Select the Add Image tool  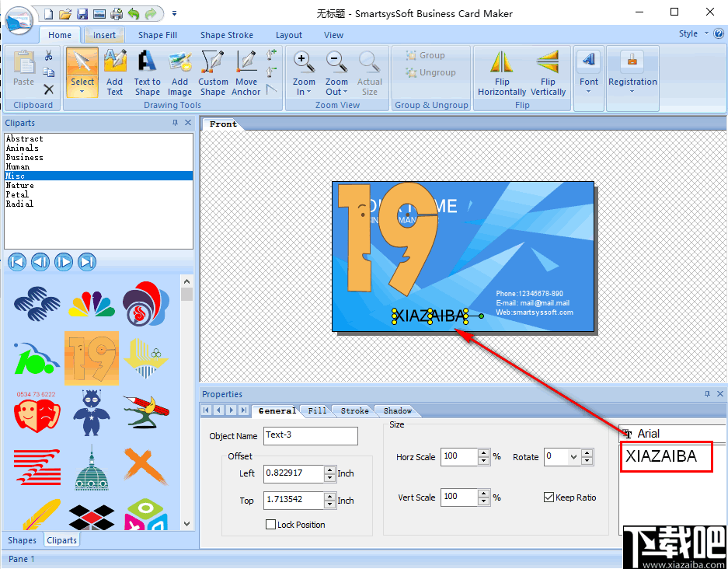click(x=179, y=70)
